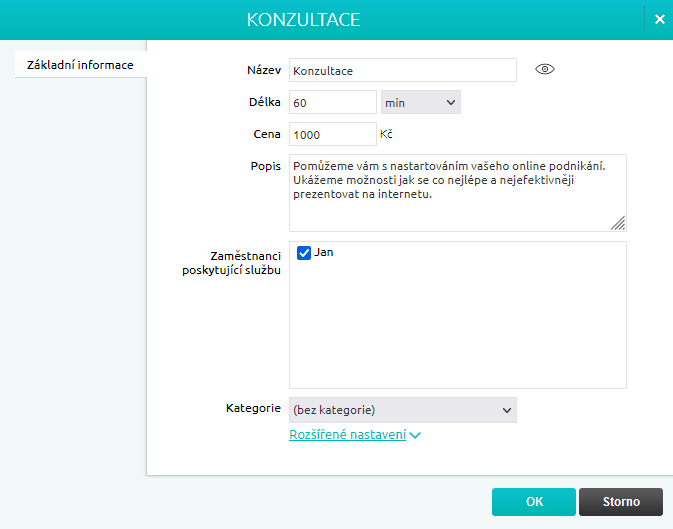The width and height of the screenshot is (673, 529).
Task: Click the Jan employee name label
Action: pyautogui.click(x=324, y=253)
